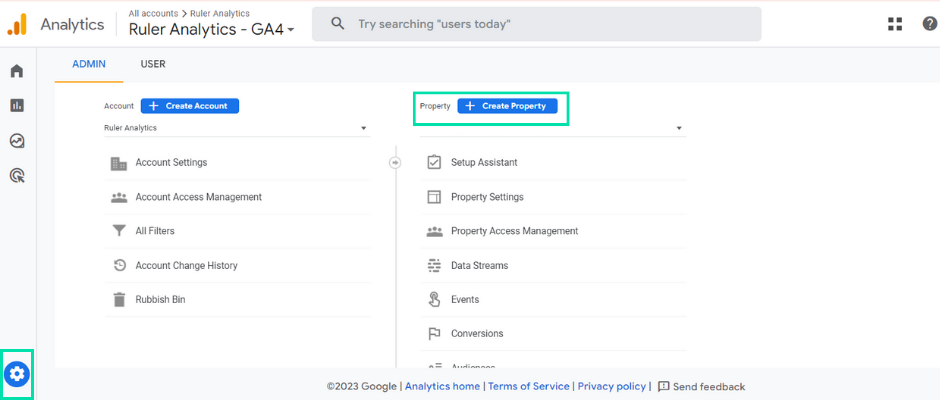
Task: Click the Property Access Management people icon
Action: click(434, 231)
